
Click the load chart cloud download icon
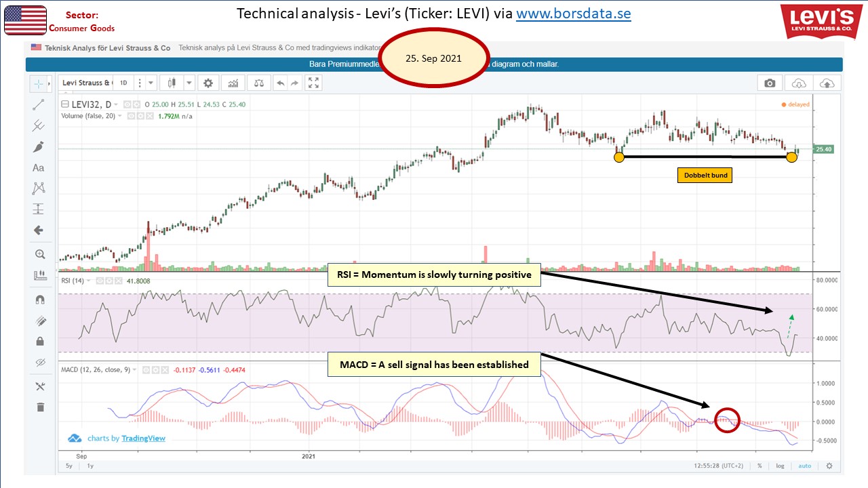point(800,83)
